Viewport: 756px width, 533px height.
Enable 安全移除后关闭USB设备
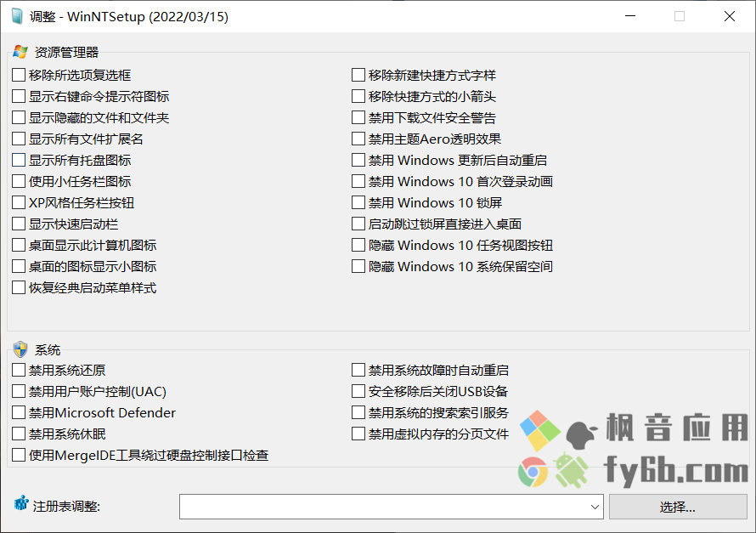358,391
